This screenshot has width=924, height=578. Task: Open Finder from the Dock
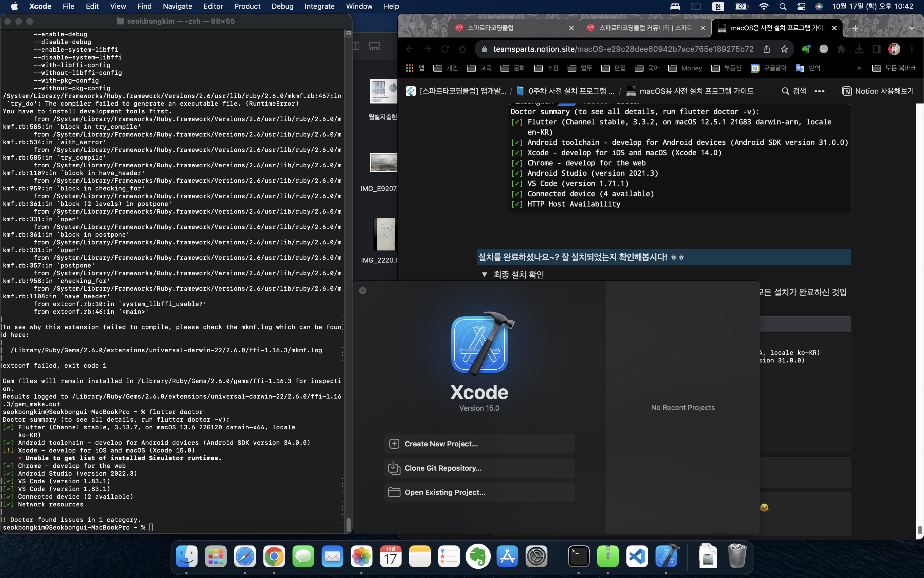point(187,556)
